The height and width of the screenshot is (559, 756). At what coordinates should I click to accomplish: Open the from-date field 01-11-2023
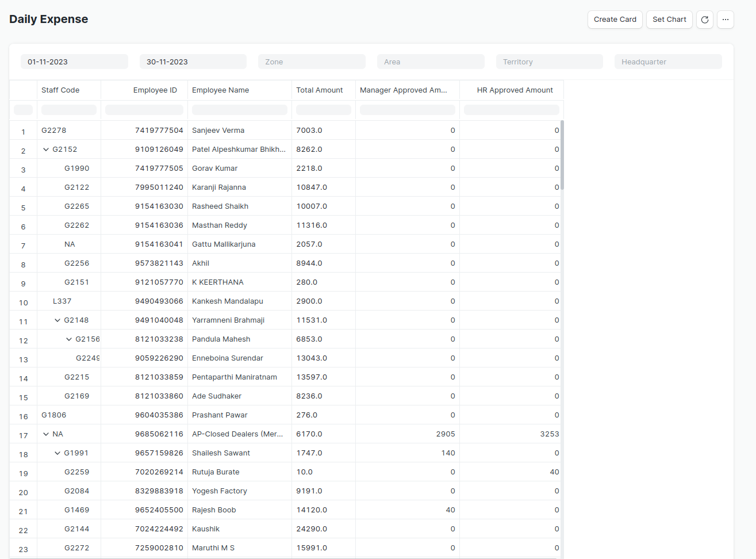pyautogui.click(x=74, y=62)
